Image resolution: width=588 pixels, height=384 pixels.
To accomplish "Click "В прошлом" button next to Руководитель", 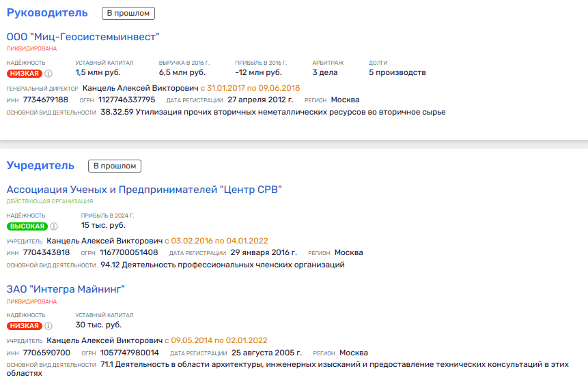I will [128, 13].
